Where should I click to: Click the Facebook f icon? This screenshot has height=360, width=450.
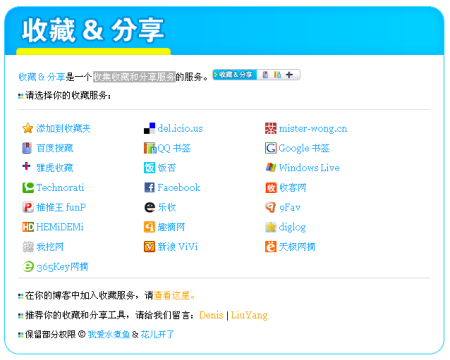[149, 187]
